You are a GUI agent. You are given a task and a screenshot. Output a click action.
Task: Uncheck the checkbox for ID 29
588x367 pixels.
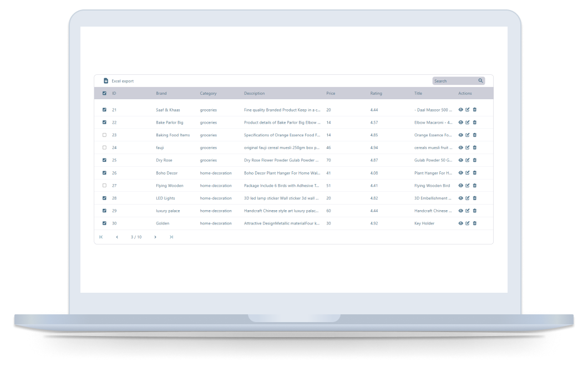coord(104,211)
